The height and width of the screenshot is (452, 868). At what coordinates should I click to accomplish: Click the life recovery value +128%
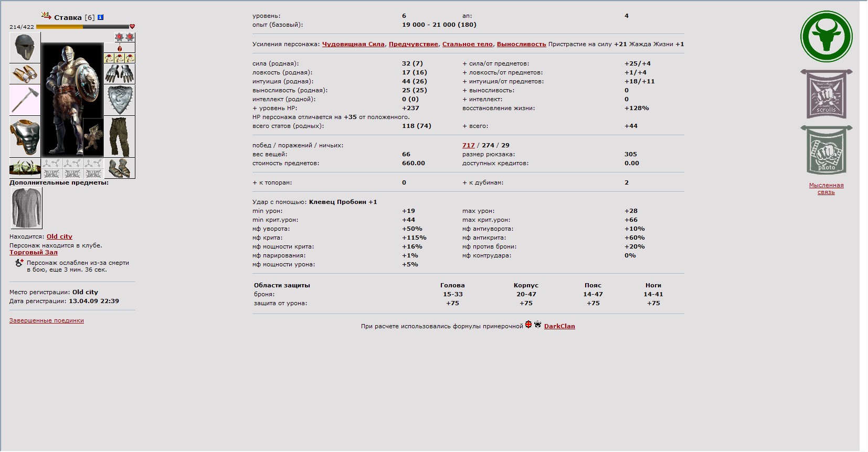(637, 108)
